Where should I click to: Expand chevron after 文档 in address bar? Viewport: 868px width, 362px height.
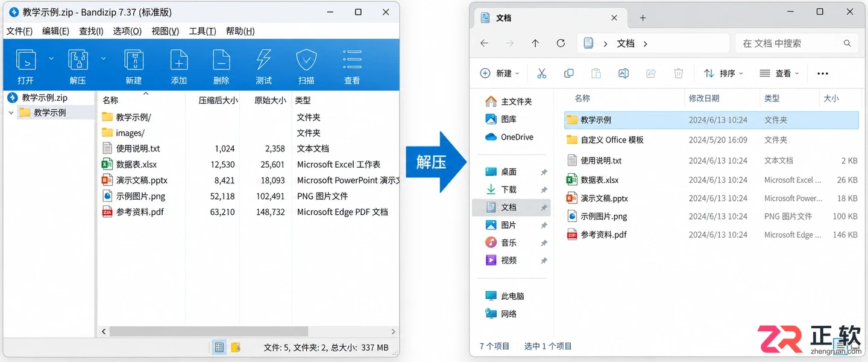(x=646, y=43)
